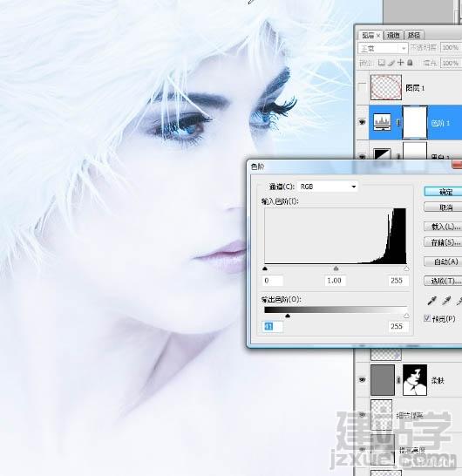This screenshot has width=462, height=476.
Task: Click the lock image pixels brush icon
Action: [391, 63]
